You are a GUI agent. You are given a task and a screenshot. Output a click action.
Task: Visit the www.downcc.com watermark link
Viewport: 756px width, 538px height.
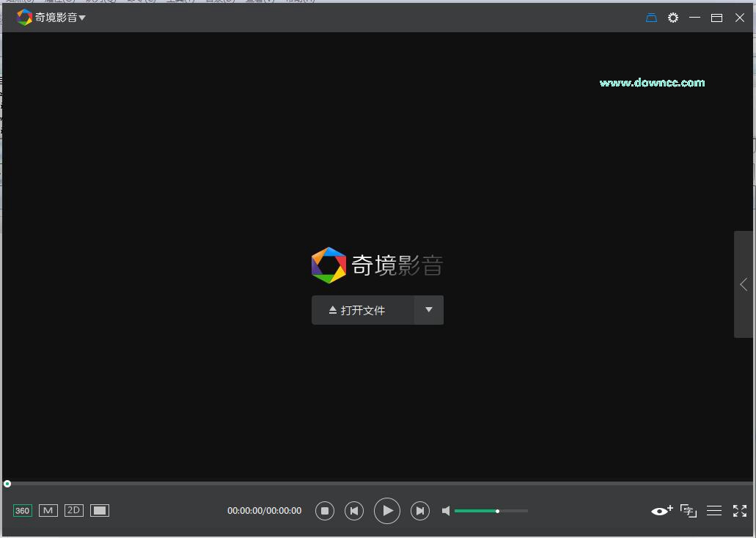coord(651,83)
